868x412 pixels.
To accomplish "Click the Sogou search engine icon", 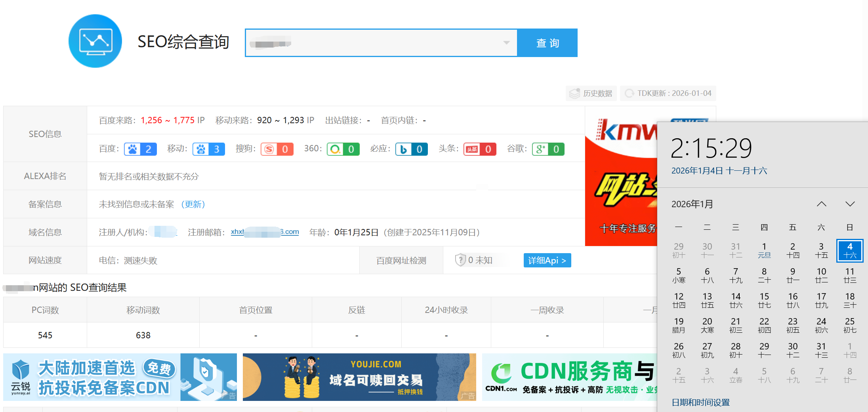I will pos(277,149).
